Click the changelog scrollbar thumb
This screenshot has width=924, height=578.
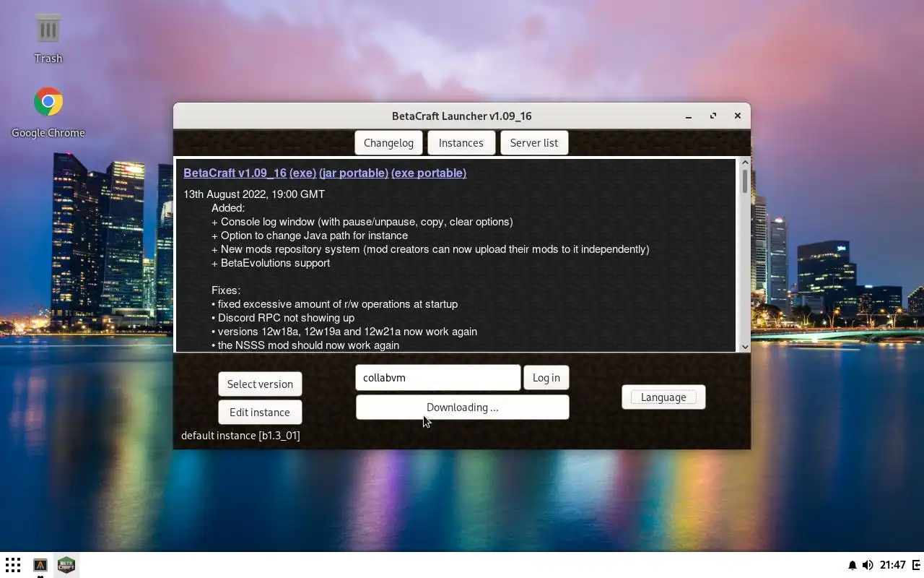tap(745, 181)
